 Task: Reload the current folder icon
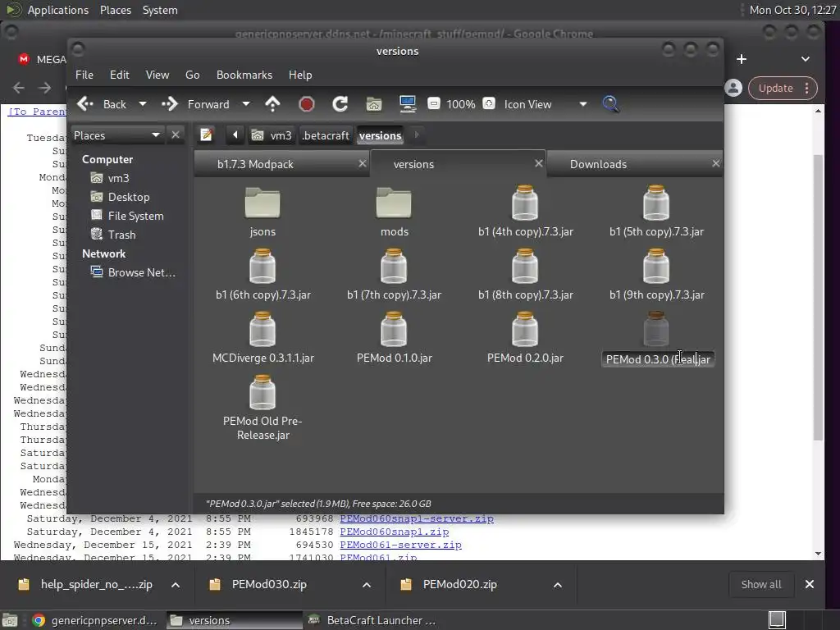click(x=340, y=104)
